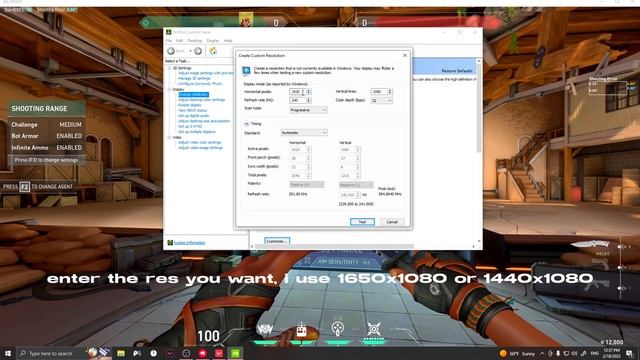Open the Help menu
The width and height of the screenshot is (640, 360).
click(x=228, y=41)
